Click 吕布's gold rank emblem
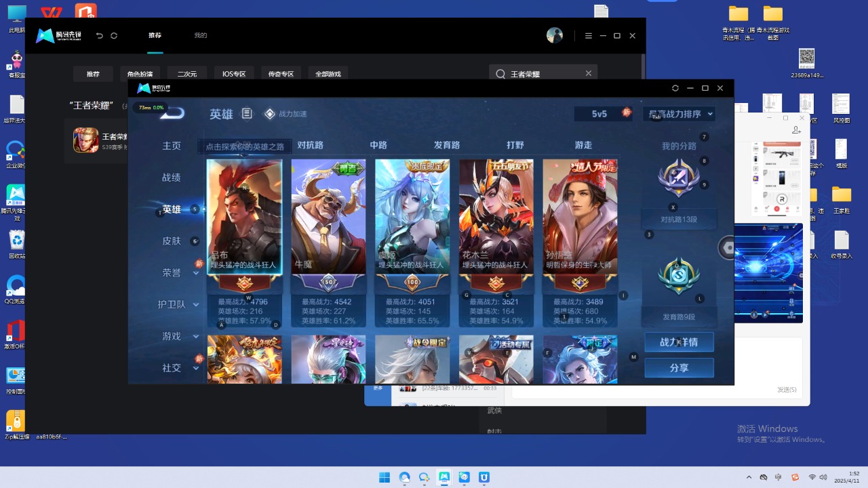This screenshot has width=868, height=488. [x=244, y=283]
